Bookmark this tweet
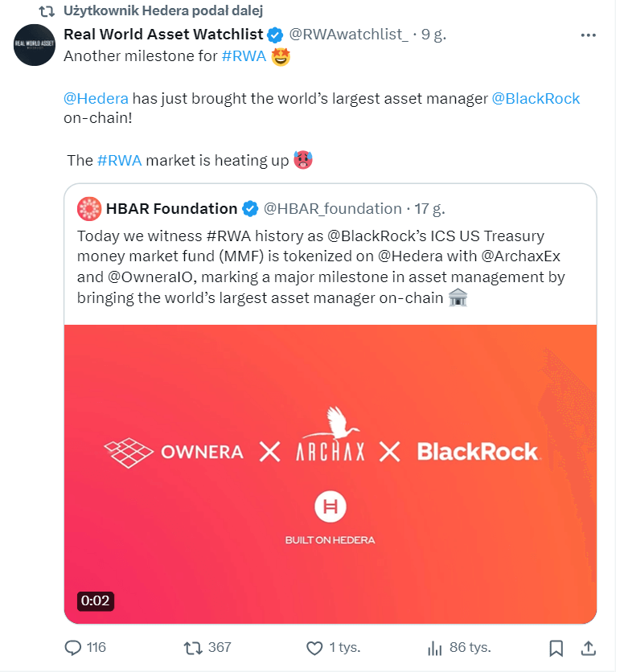Screen dimensions: 620x672 pos(555,647)
